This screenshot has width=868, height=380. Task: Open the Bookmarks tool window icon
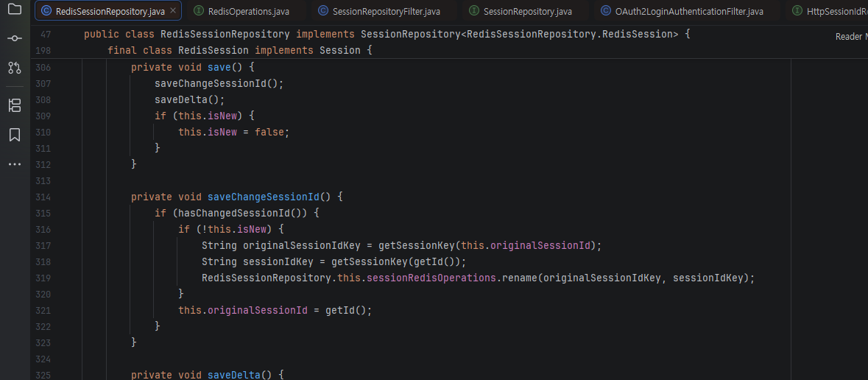(x=15, y=135)
